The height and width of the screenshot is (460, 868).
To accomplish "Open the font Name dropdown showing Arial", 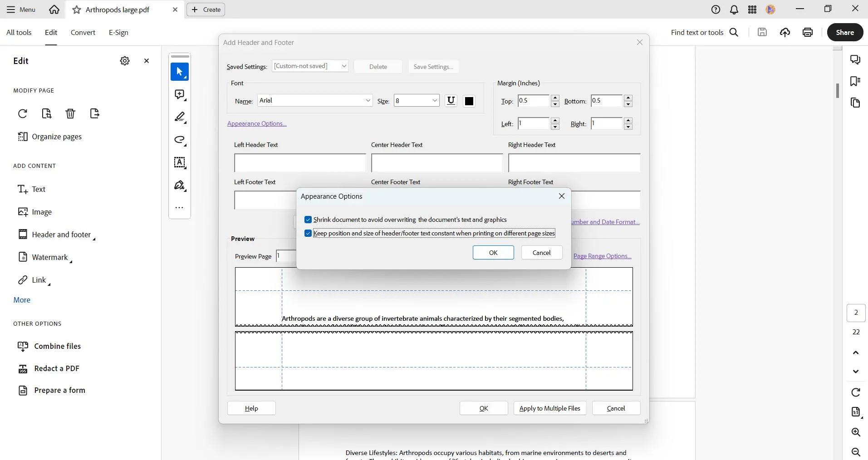I will [368, 100].
